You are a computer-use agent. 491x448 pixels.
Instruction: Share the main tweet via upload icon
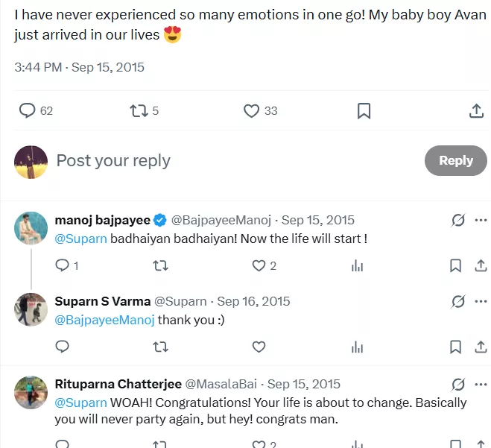(476, 110)
